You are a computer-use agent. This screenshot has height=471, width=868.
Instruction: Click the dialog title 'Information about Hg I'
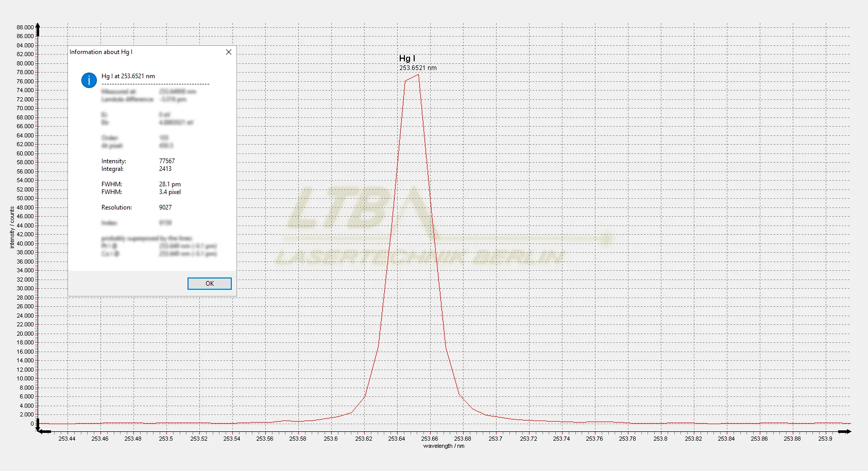[x=101, y=52]
